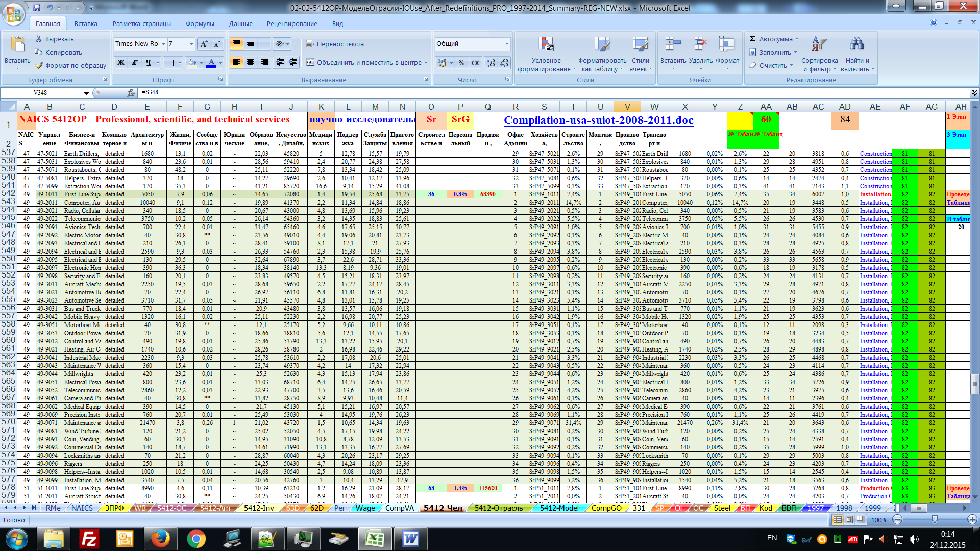Viewport: 980px width, 551px height.
Task: Expand the Общий number format dropdown
Action: [507, 44]
